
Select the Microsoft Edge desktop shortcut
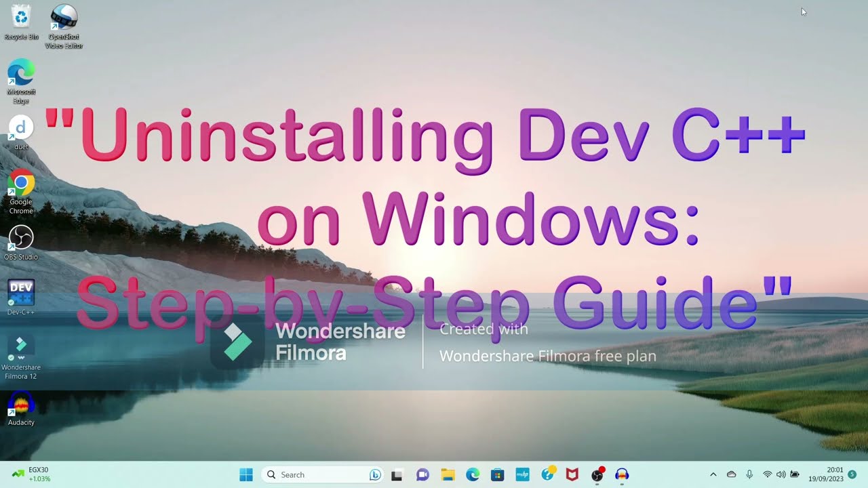(x=21, y=81)
